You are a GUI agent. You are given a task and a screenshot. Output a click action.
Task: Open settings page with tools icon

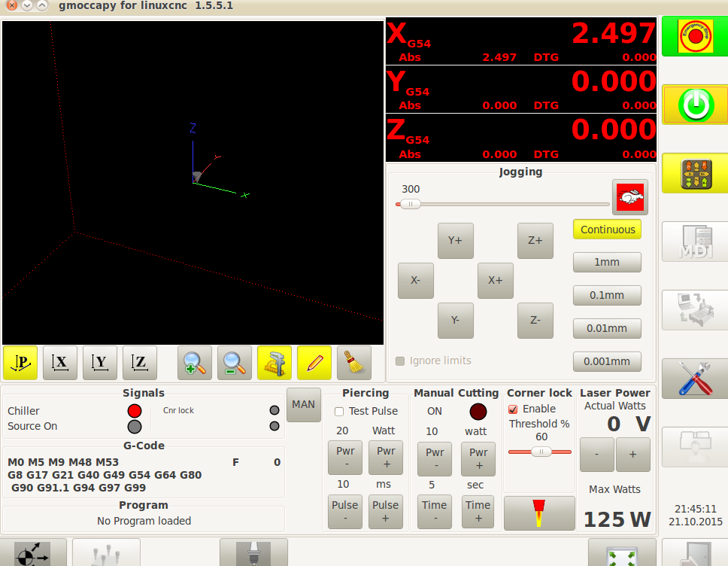coord(695,379)
